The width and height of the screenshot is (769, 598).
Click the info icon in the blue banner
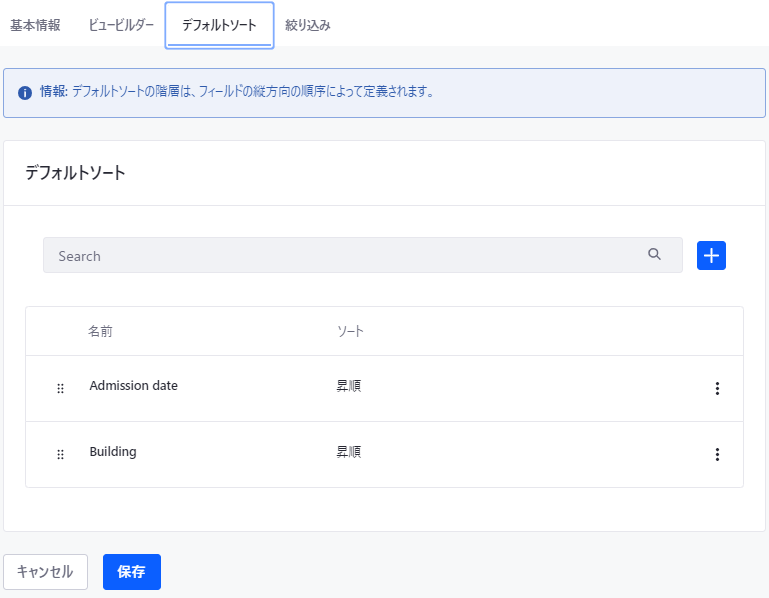pyautogui.click(x=25, y=93)
